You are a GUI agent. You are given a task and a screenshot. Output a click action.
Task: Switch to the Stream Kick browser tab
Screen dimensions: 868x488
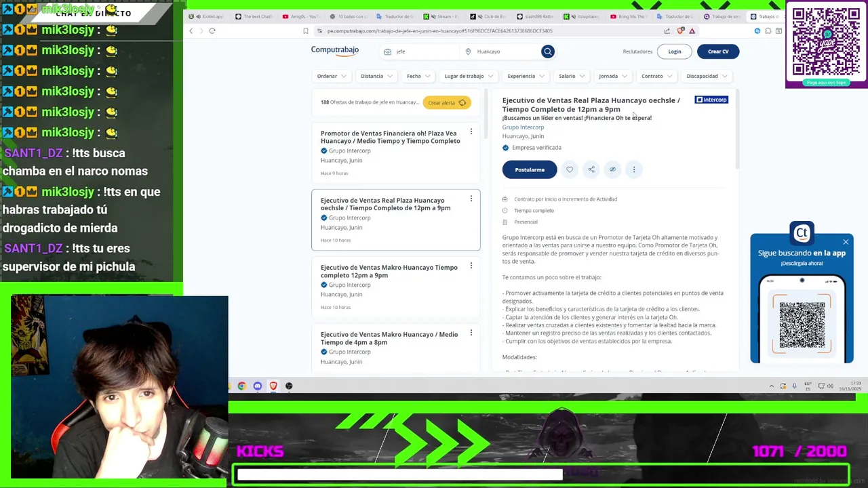442,16
